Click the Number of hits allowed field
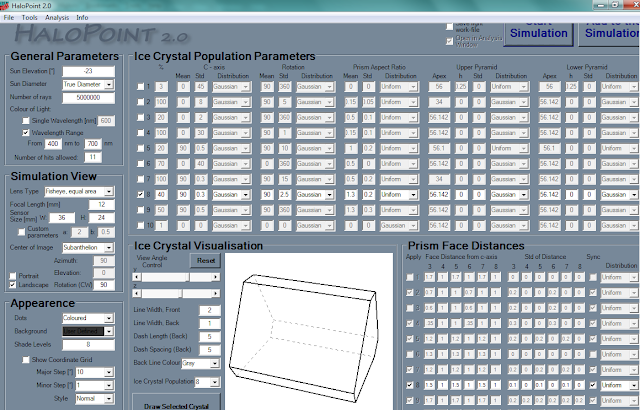The image size is (640, 410). [x=93, y=157]
